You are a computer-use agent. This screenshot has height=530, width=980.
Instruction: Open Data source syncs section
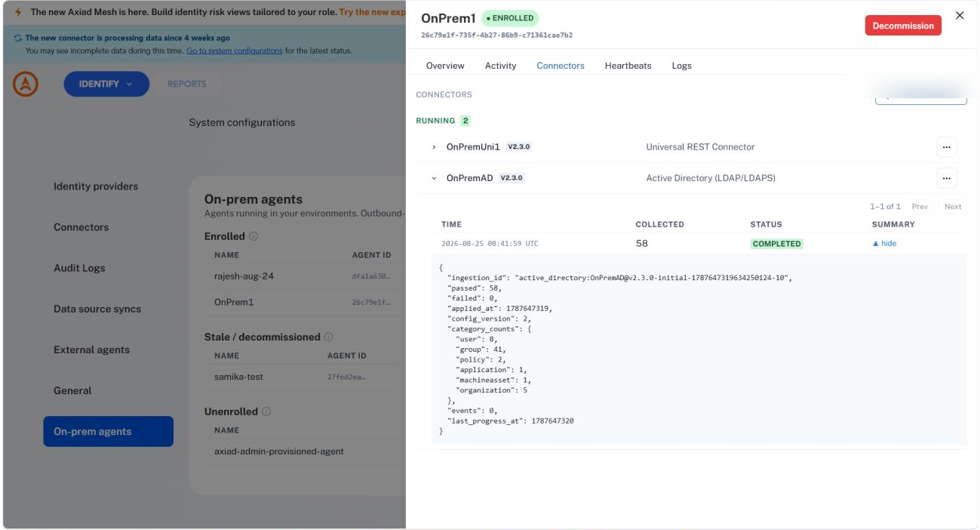[x=97, y=309]
